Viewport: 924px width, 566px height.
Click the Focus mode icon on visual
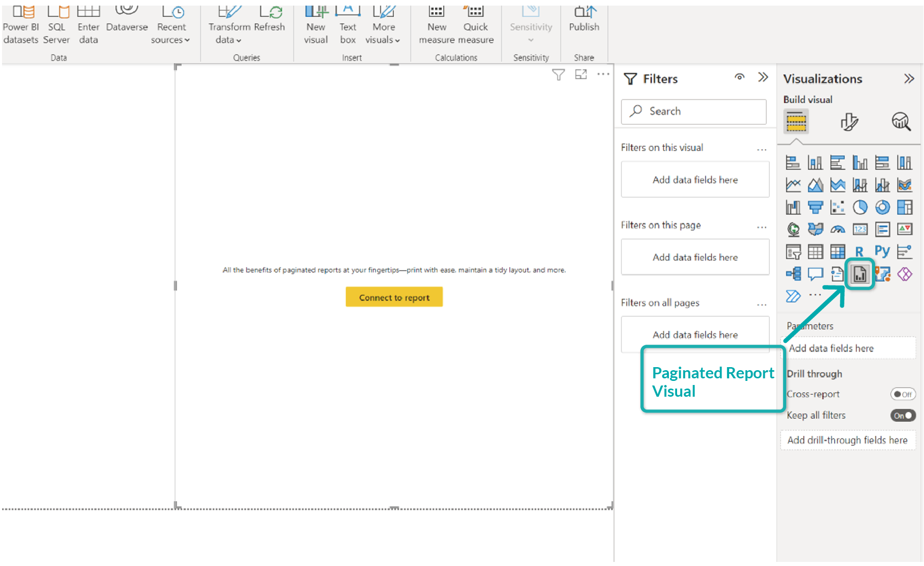coord(581,74)
